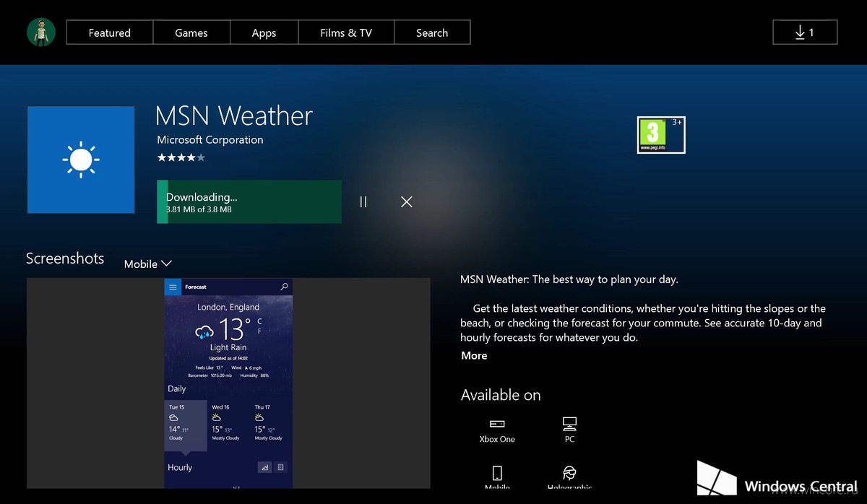The width and height of the screenshot is (867, 504).
Task: Open the Search tab
Action: click(432, 32)
